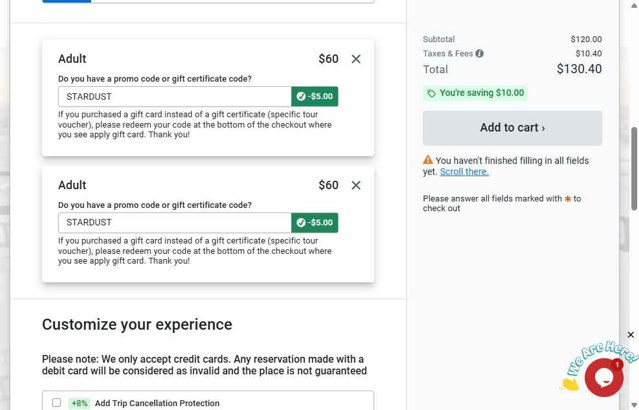This screenshot has height=410, width=639.
Task: Click the Taxes & Fees info icon
Action: (480, 53)
